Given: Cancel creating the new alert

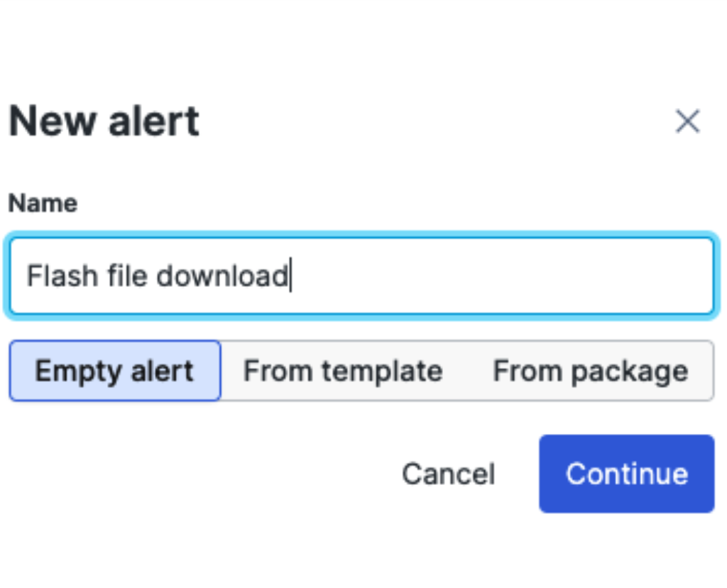Looking at the screenshot, I should 449,474.
